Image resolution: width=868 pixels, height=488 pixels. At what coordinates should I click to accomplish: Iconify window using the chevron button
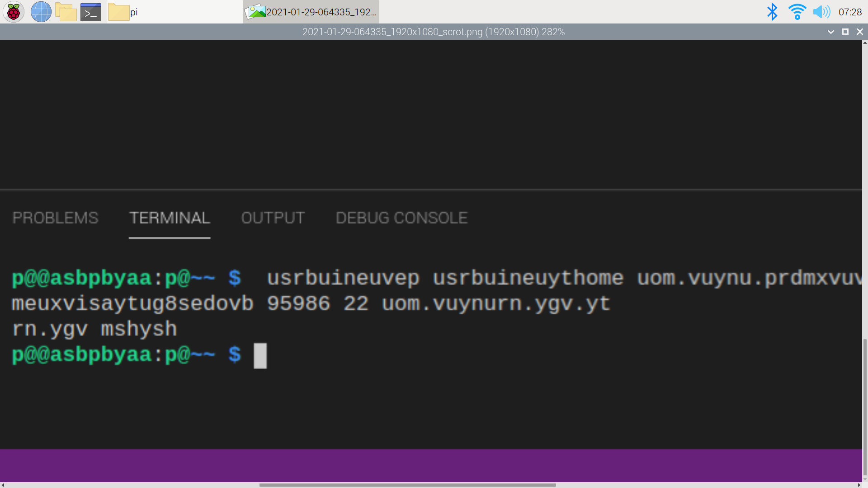point(830,32)
